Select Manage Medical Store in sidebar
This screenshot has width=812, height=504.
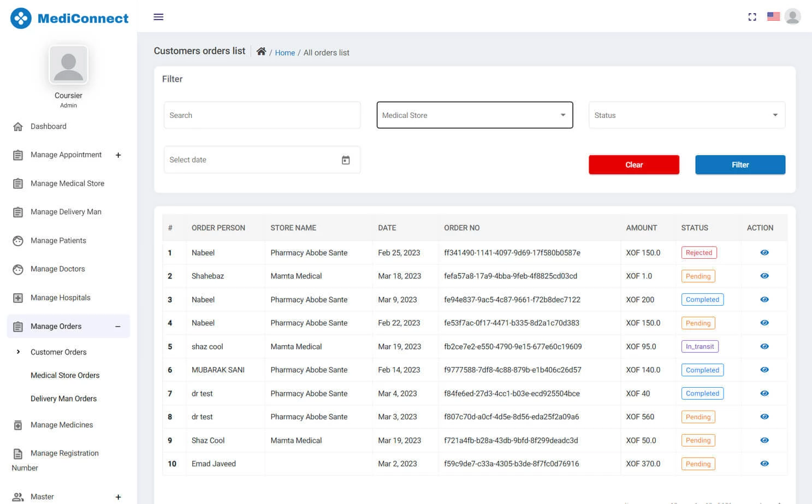click(67, 183)
